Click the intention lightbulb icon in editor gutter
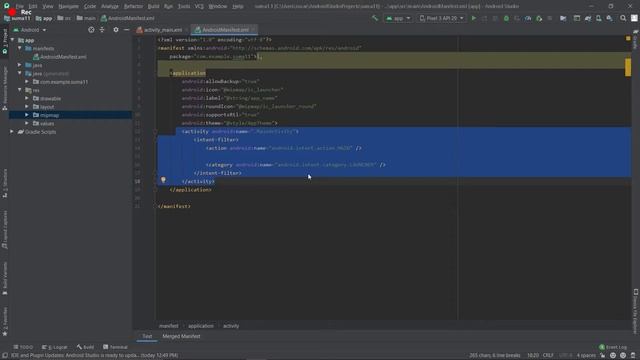 (x=163, y=180)
